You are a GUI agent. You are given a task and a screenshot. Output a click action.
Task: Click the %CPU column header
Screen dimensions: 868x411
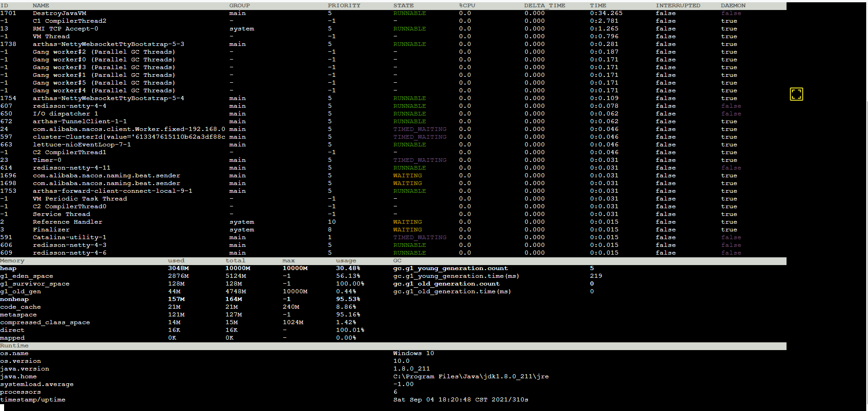click(467, 5)
